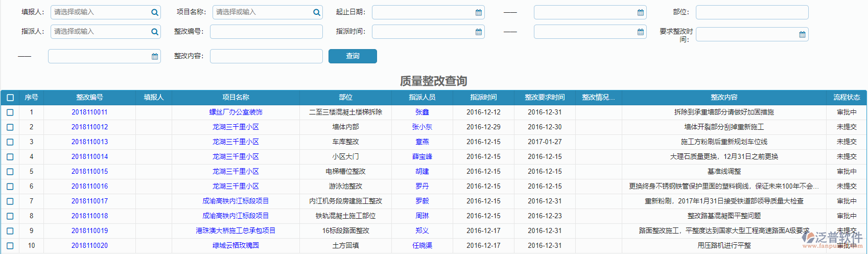Screen dimensions: 868x254
Task: Click search icon in 指派人 field
Action: point(155,32)
